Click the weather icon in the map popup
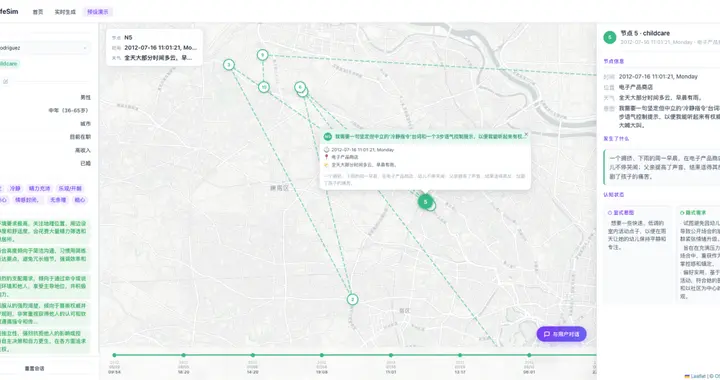The height and width of the screenshot is (380, 720). point(326,165)
